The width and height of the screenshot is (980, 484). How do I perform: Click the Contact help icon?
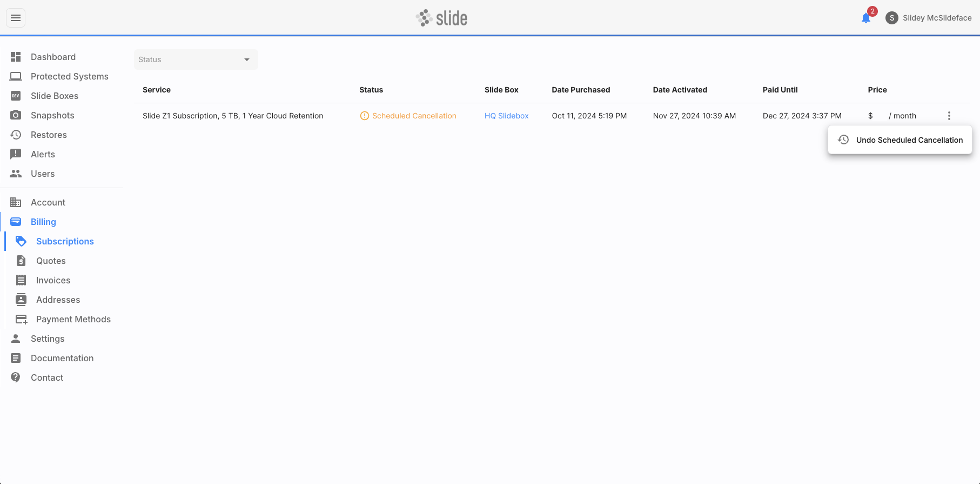(16, 377)
